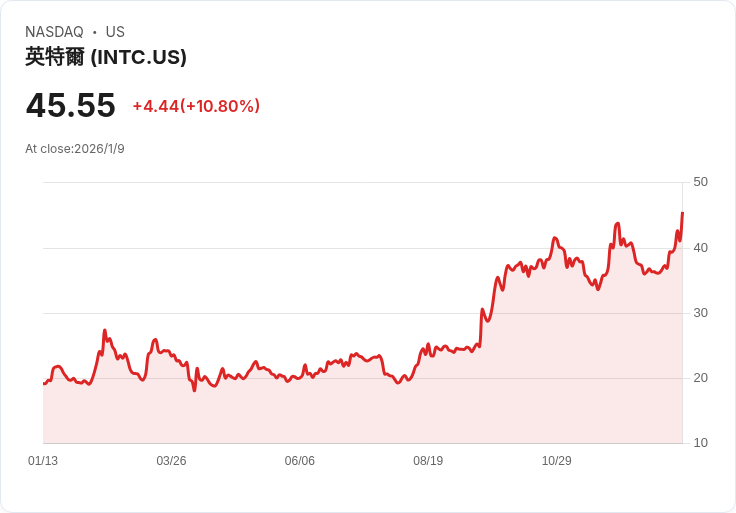Click the NASDAQ exchange label
The width and height of the screenshot is (736, 513).
54,32
